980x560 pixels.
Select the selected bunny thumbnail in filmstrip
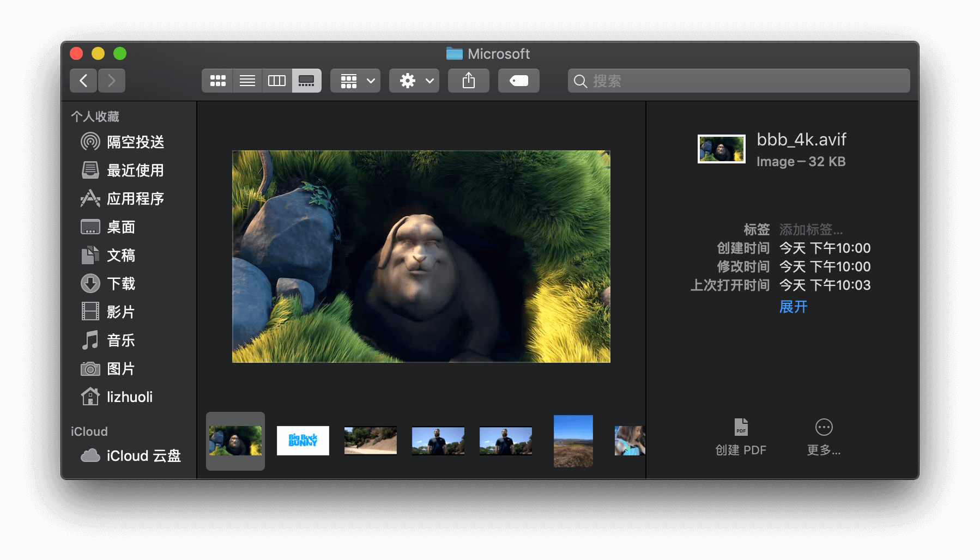(235, 441)
